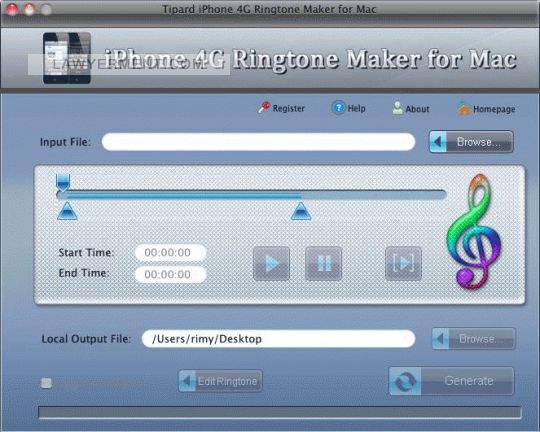Click on the blue audio progress track
540x432 pixels.
point(251,195)
